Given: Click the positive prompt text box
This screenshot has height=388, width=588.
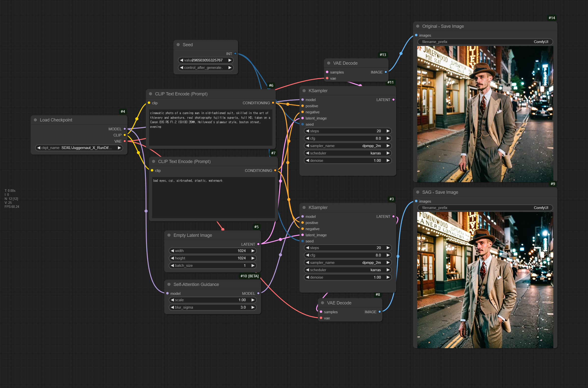Looking at the screenshot, I should point(210,127).
